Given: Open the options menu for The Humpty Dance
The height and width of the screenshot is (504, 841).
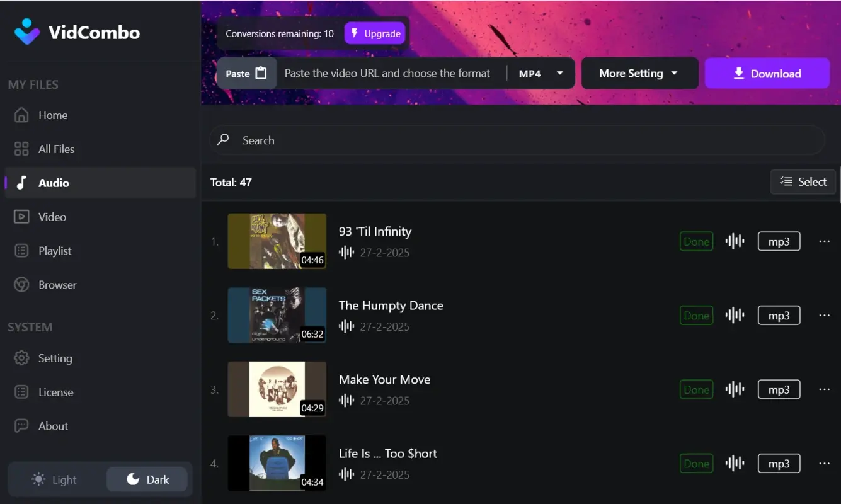Looking at the screenshot, I should (825, 315).
